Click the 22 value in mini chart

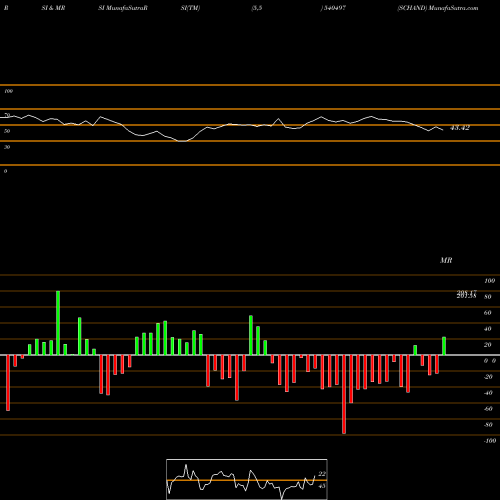(322, 474)
